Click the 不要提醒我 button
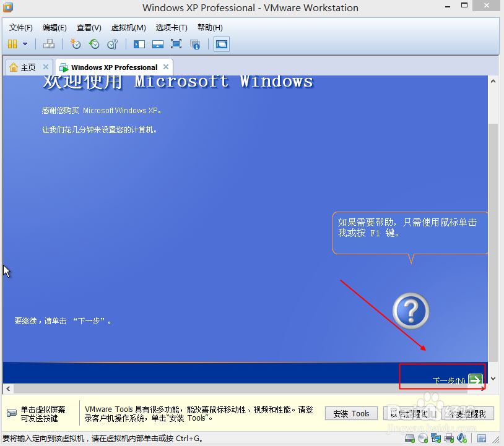Screen dimensions: 504x446 [x=467, y=414]
